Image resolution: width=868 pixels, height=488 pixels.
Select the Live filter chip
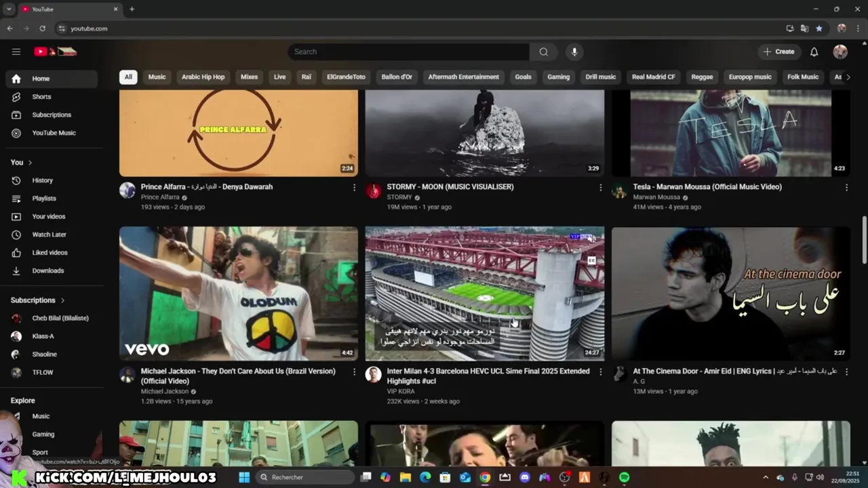(279, 77)
